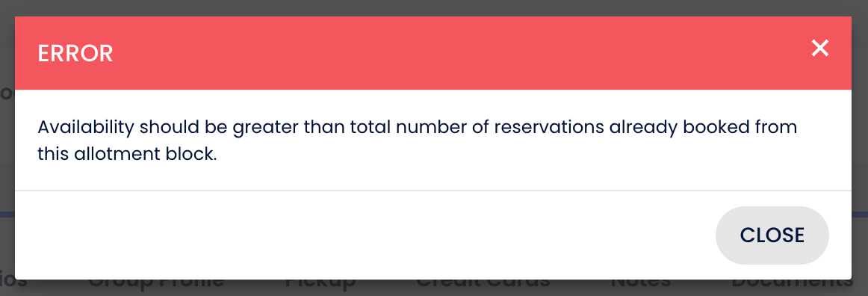Click the white footer area beside CLOSE

[360, 235]
